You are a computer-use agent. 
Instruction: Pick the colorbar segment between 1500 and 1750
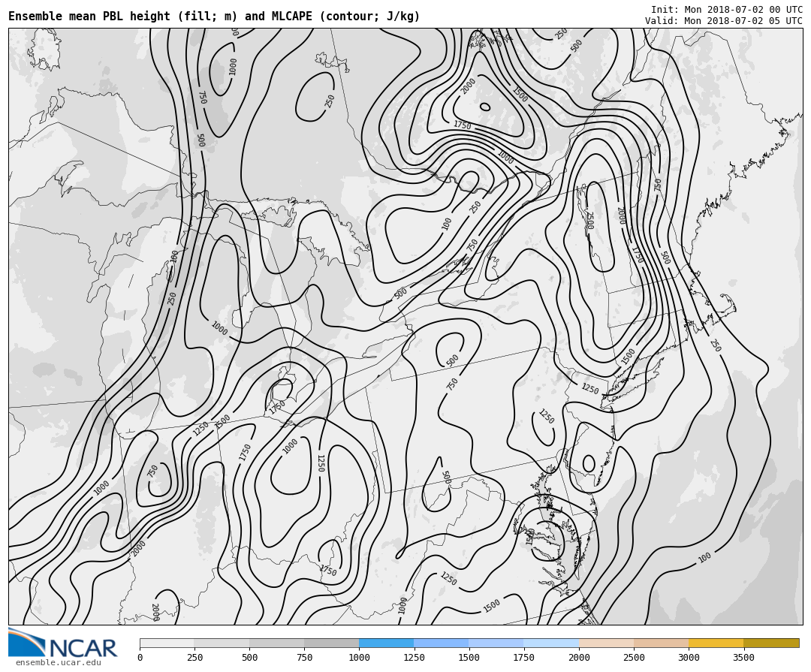[496, 643]
